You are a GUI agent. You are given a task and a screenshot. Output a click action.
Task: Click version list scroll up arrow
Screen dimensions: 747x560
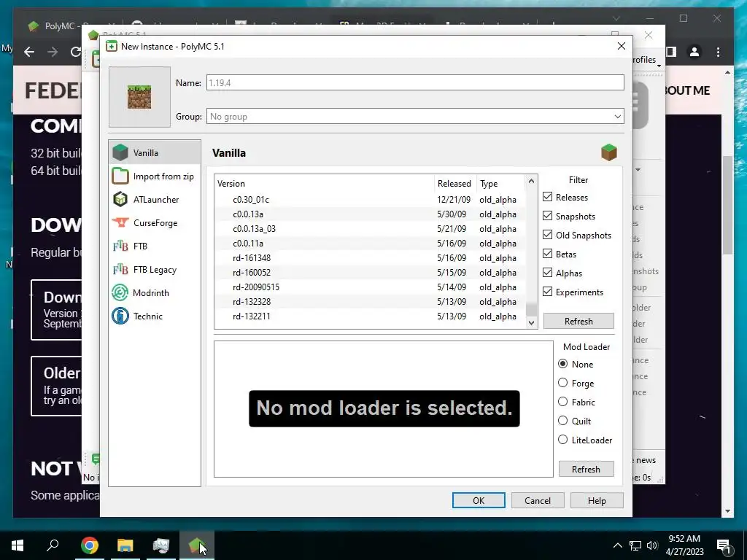[531, 181]
